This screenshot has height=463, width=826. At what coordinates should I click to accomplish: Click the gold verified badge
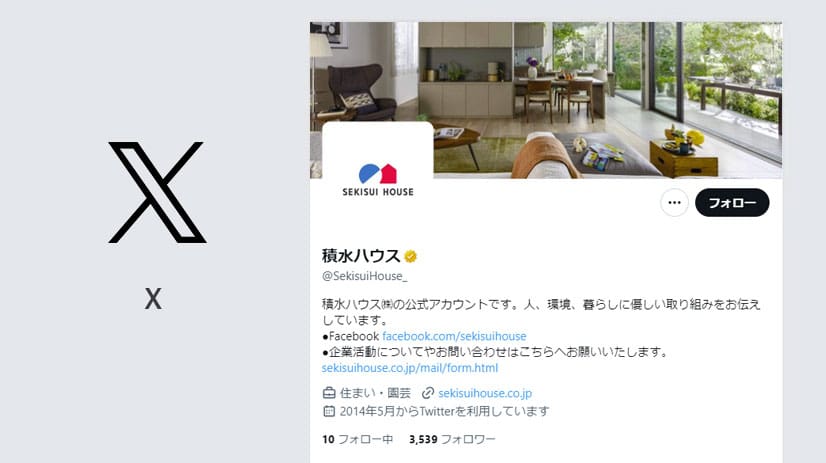(x=410, y=257)
